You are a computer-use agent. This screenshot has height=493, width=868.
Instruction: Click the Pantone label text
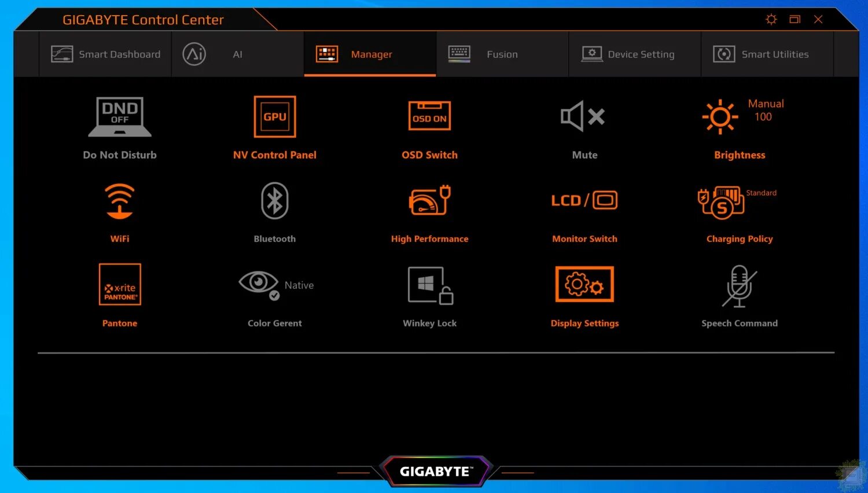(120, 323)
